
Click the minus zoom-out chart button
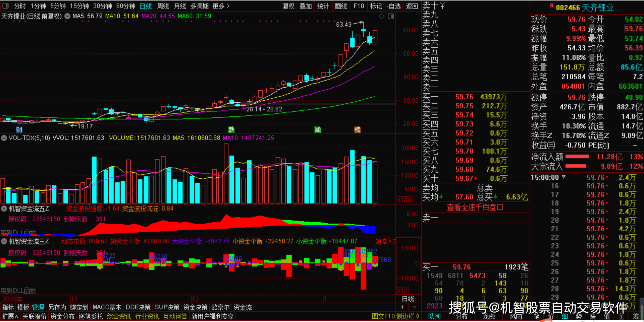(x=415, y=307)
